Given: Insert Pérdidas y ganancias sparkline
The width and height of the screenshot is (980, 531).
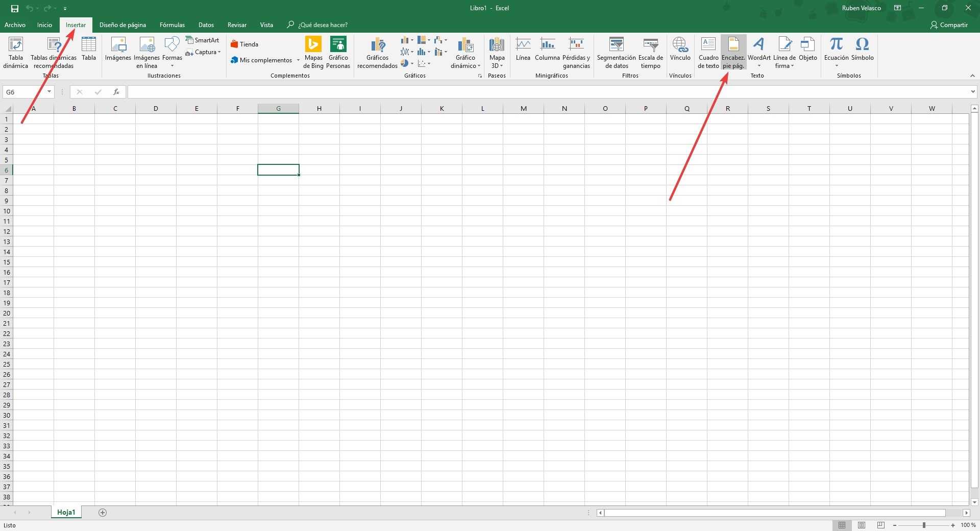Looking at the screenshot, I should pos(576,52).
